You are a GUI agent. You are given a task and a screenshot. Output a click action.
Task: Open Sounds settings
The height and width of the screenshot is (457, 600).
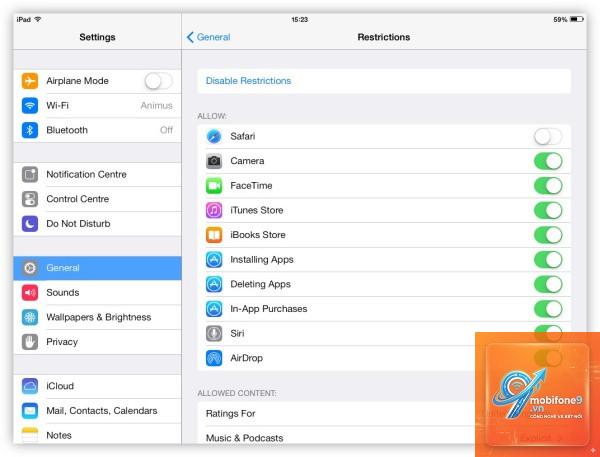tap(97, 293)
